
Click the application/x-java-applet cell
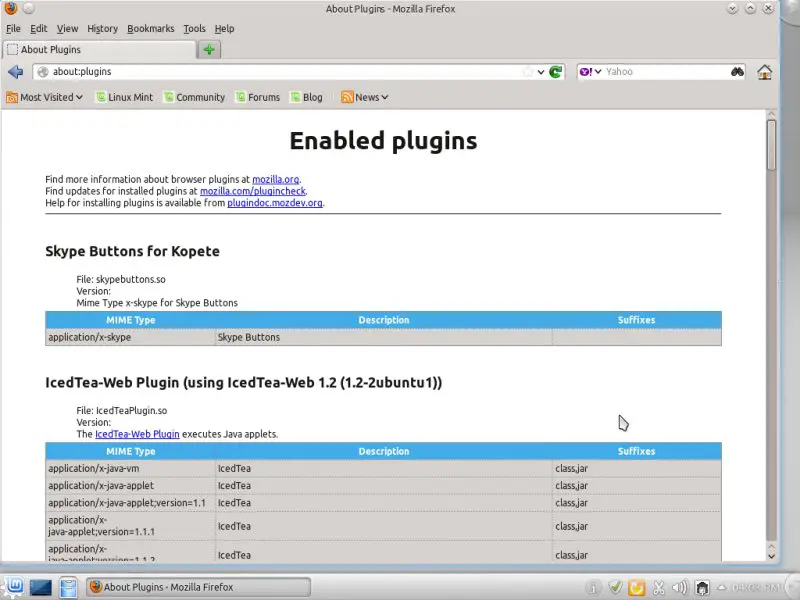[130, 486]
